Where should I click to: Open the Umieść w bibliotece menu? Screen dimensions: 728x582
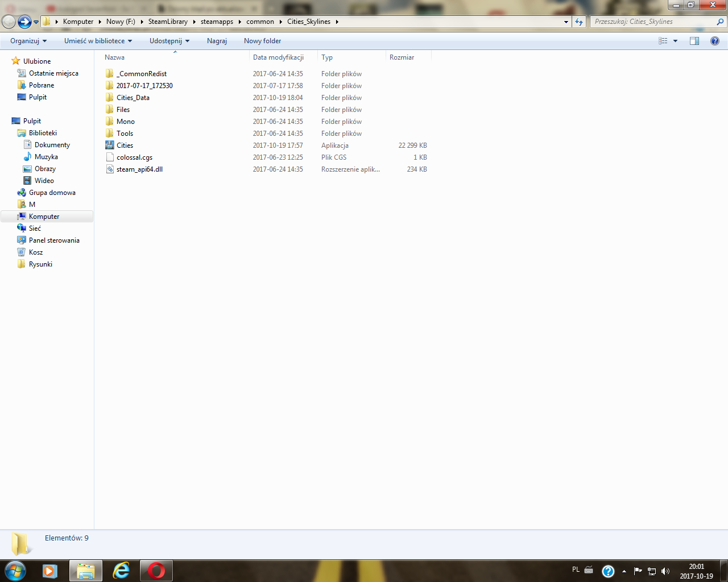coord(98,41)
